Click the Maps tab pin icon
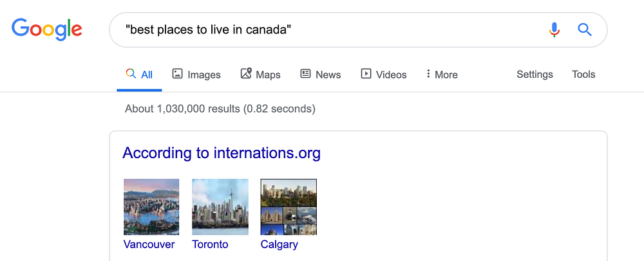 coord(246,74)
